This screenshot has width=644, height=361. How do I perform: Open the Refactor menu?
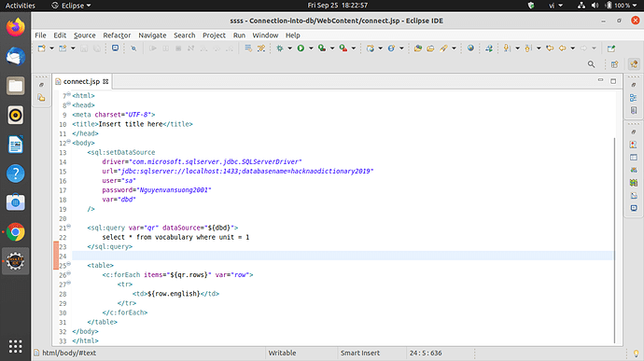coord(117,35)
